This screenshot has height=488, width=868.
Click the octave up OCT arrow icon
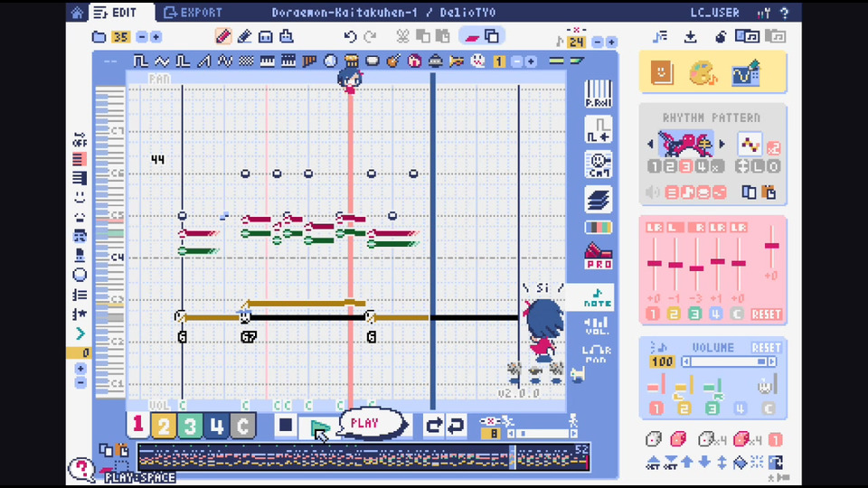653,463
